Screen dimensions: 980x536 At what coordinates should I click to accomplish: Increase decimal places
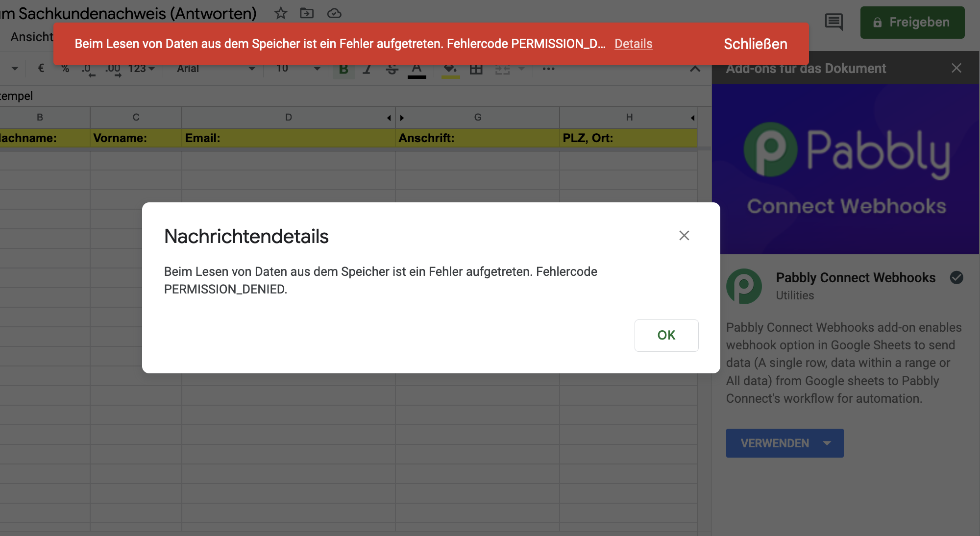point(113,70)
